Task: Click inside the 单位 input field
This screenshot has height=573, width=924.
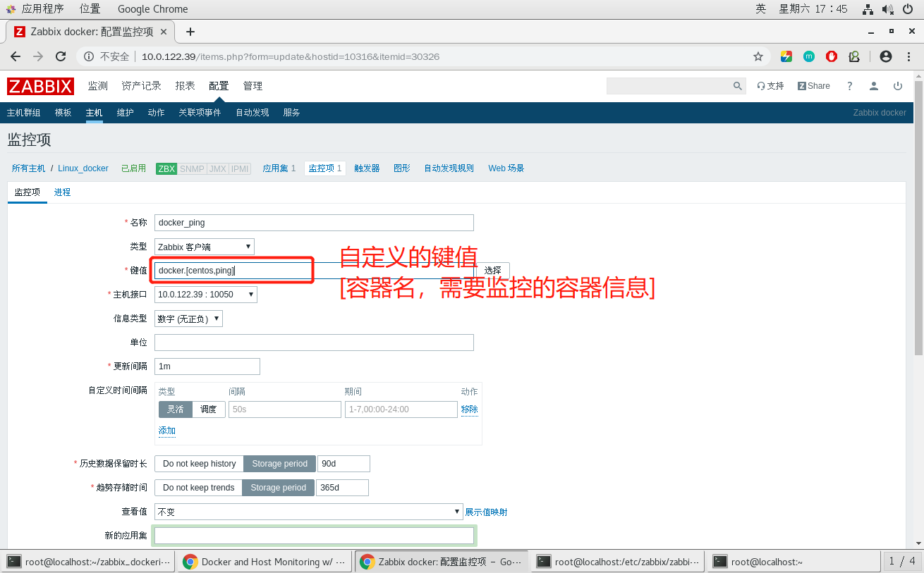Action: click(313, 342)
